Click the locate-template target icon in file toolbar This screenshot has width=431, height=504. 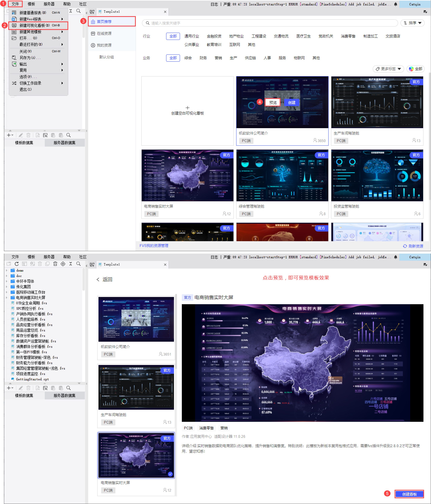pos(63,264)
